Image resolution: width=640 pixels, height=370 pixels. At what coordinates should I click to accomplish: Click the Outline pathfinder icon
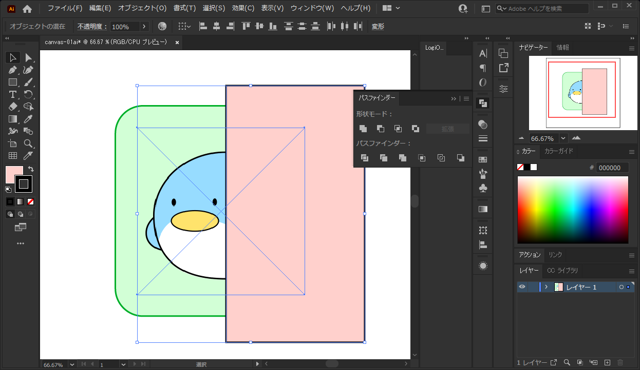(441, 158)
